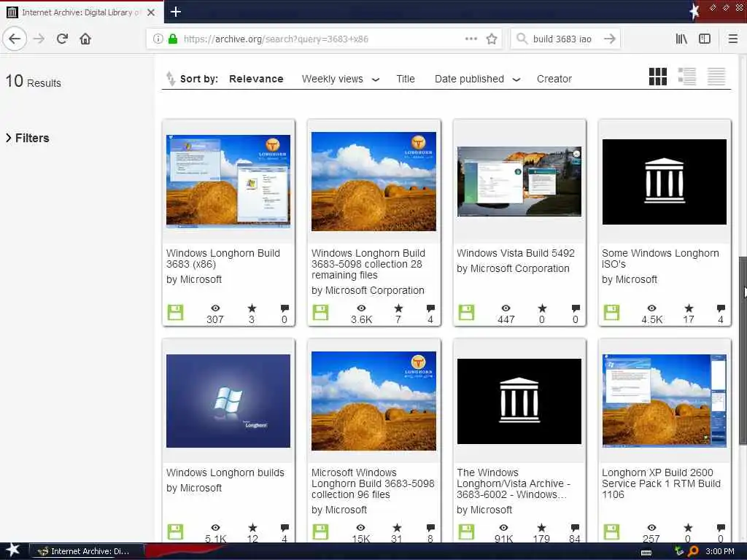Viewport: 747px width, 560px height.
Task: Click software floppy icon on Some Windows Longhorn ISO's card
Action: click(x=612, y=312)
